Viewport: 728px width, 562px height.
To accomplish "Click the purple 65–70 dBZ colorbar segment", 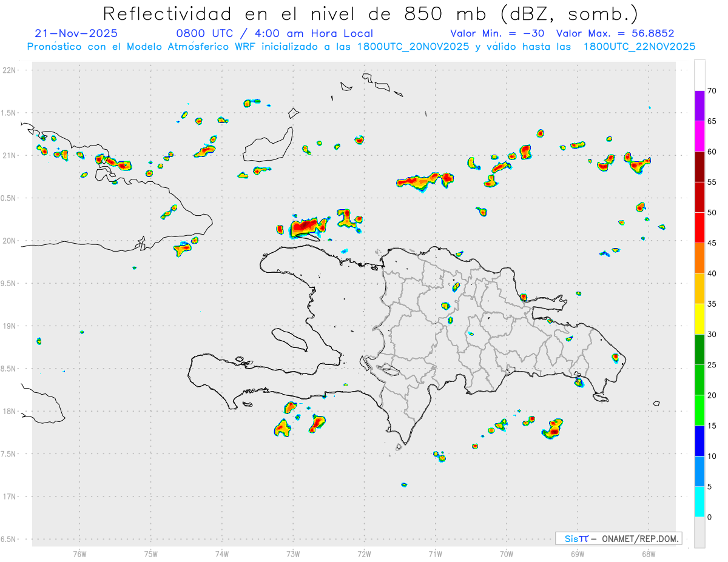I will 699,106.
